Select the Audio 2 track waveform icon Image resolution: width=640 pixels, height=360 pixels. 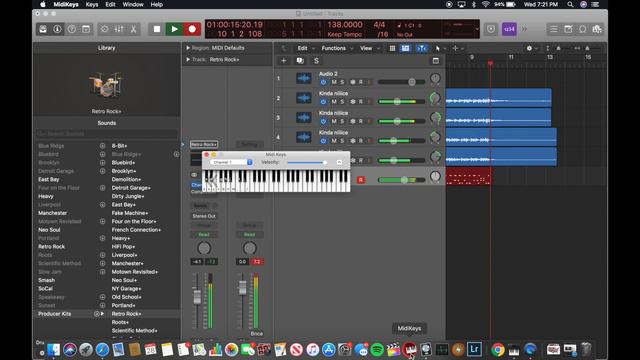[x=303, y=78]
